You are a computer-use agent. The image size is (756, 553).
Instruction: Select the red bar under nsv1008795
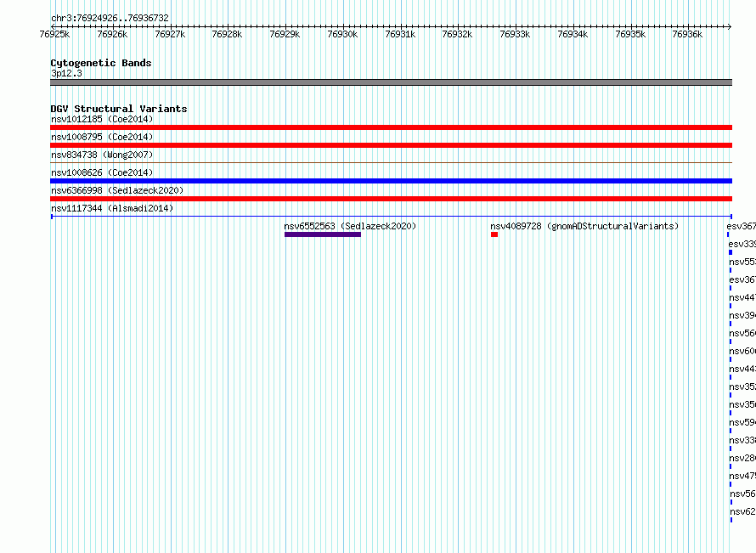tap(391, 145)
